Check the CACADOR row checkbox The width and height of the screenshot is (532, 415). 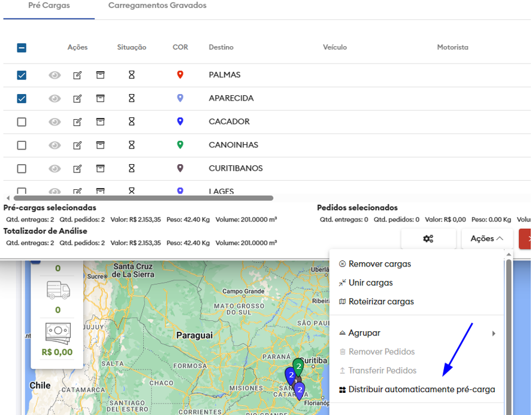22,122
